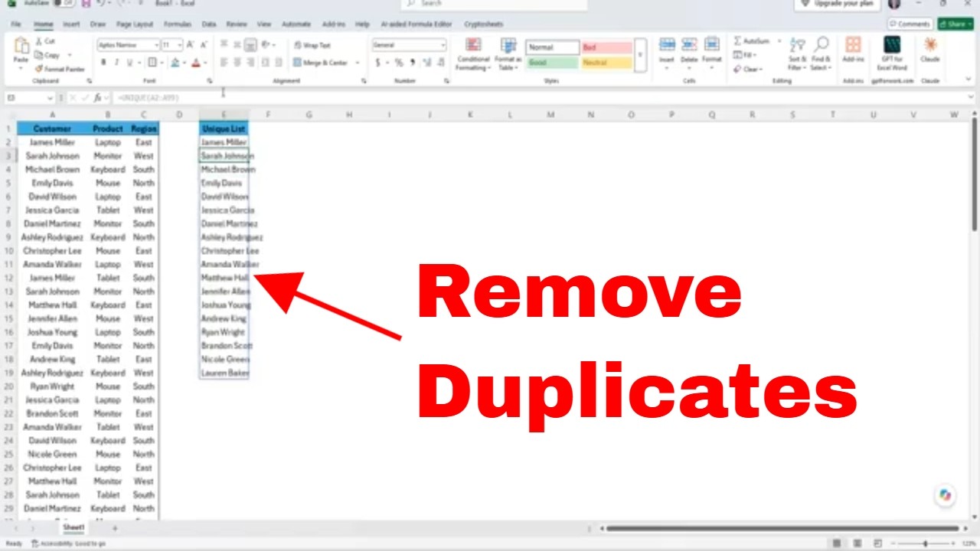980x551 pixels.
Task: Open the Add-ins icon
Action: pyautogui.click(x=853, y=46)
